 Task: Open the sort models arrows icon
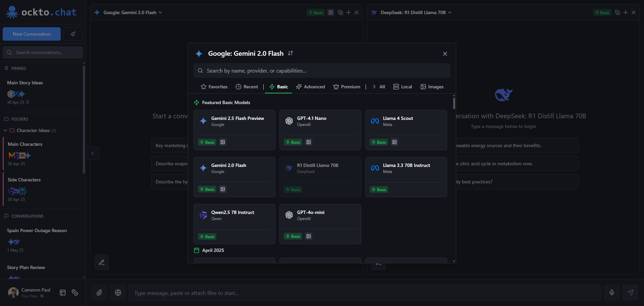coord(290,53)
